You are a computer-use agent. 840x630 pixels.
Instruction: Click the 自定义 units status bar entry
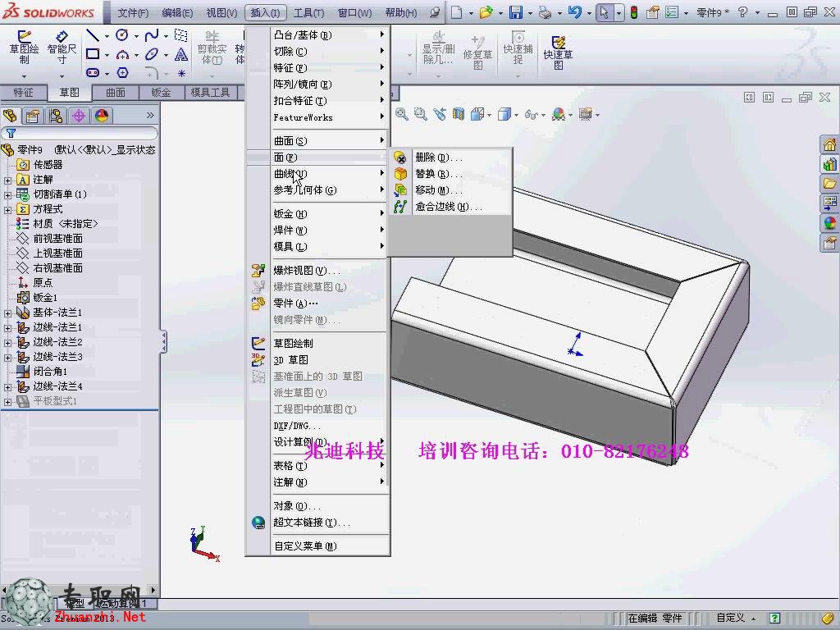pyautogui.click(x=731, y=619)
